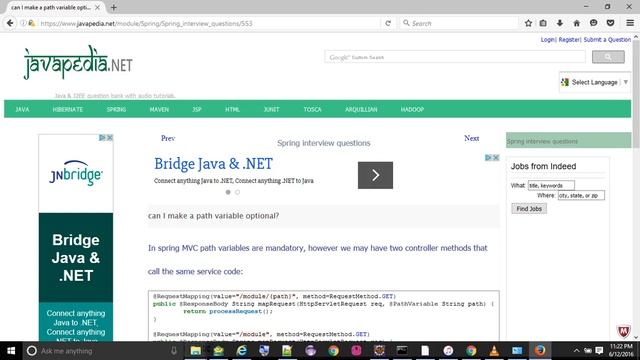Screen dimensions: 640x360
Task: Open the ARQUILLIAN menu item
Action: coord(361,109)
